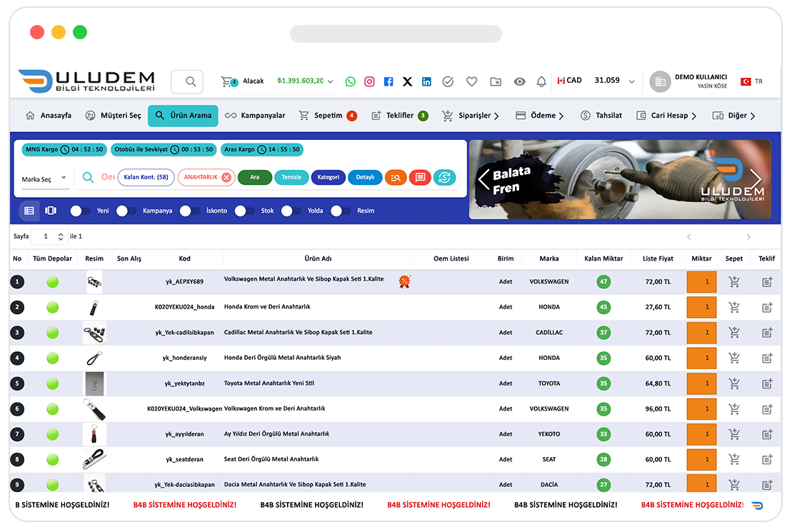Add Toyota Metal Anahtarlık to offer list
The height and width of the screenshot is (532, 792).
[767, 383]
